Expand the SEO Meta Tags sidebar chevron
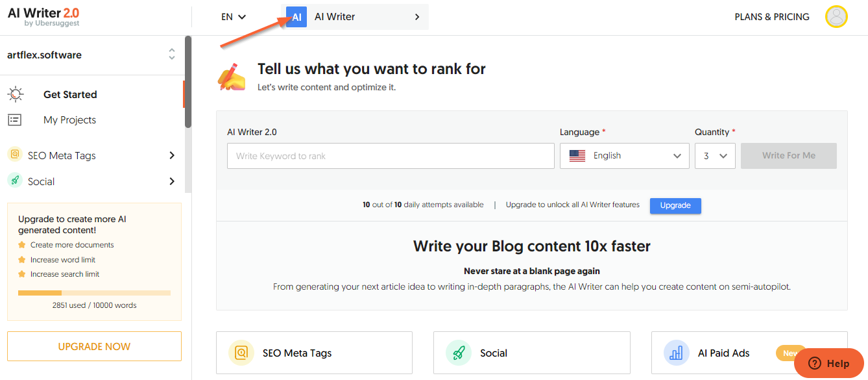This screenshot has height=380, width=868. click(x=172, y=155)
